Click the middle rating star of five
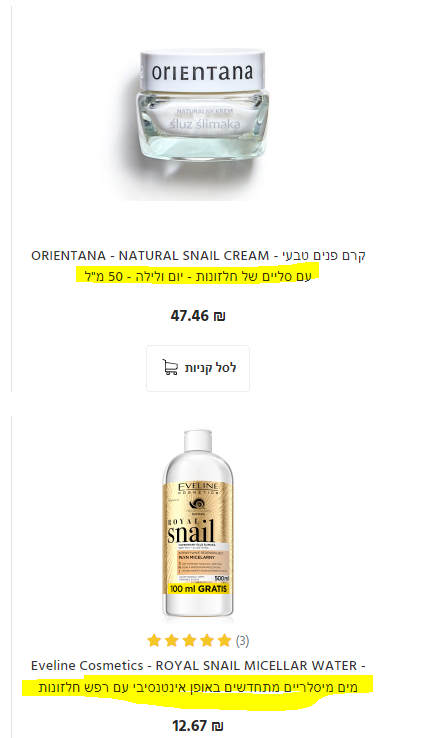The height and width of the screenshot is (738, 440). pos(189,641)
